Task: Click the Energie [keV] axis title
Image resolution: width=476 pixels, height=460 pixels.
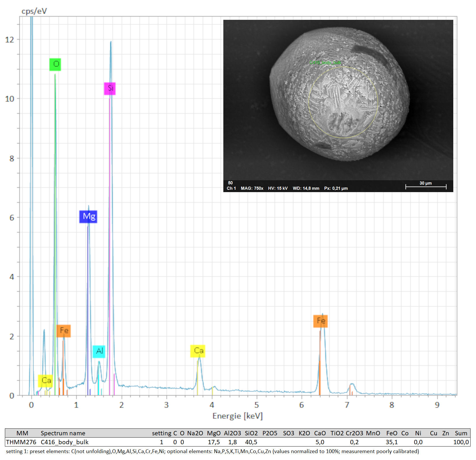Action: [237, 416]
